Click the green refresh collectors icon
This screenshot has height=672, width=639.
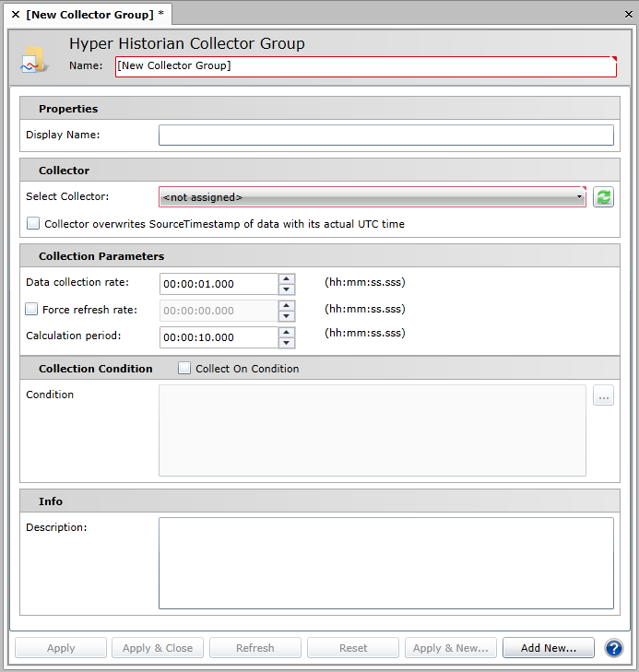click(603, 197)
